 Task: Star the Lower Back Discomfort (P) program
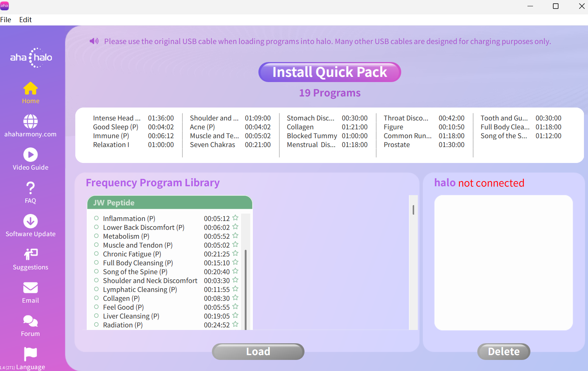[x=235, y=227]
